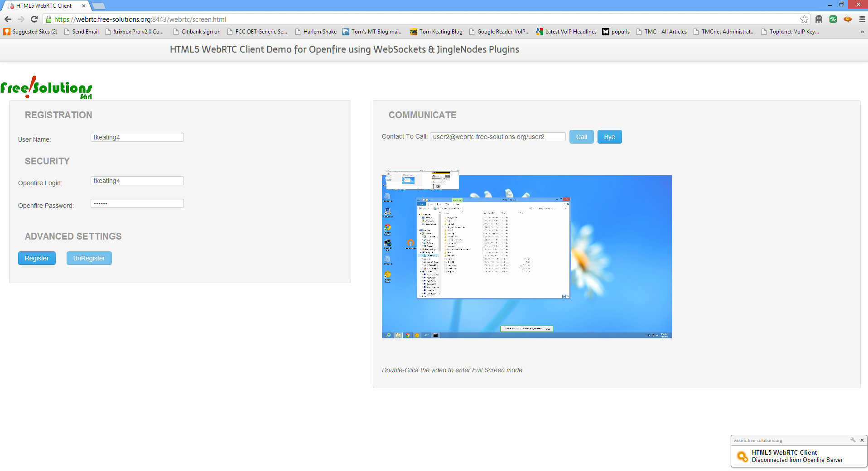Open the Chrome hamburger menu
Viewport: 868px width, 471px height.
862,19
